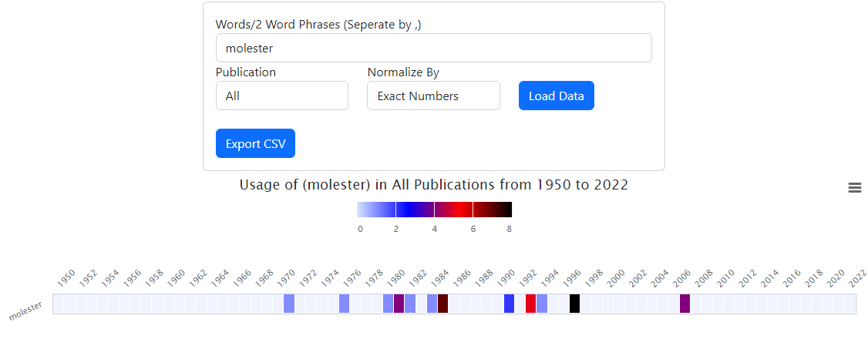Click the 0–2 light blue legend segment
This screenshot has height=339, width=868.
376,210
